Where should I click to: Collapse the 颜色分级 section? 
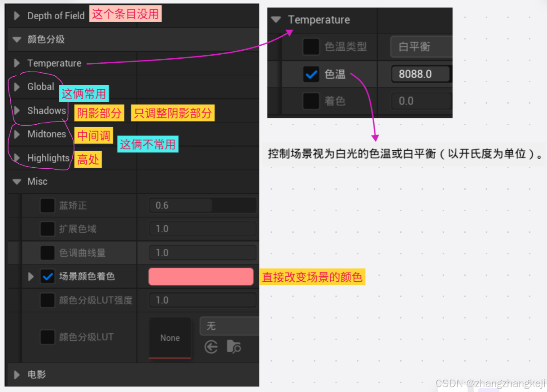point(16,39)
